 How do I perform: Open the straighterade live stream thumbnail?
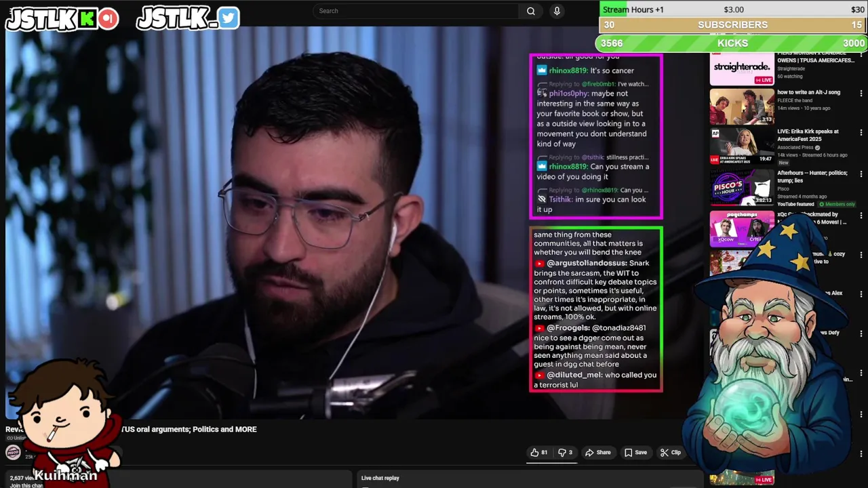(742, 68)
